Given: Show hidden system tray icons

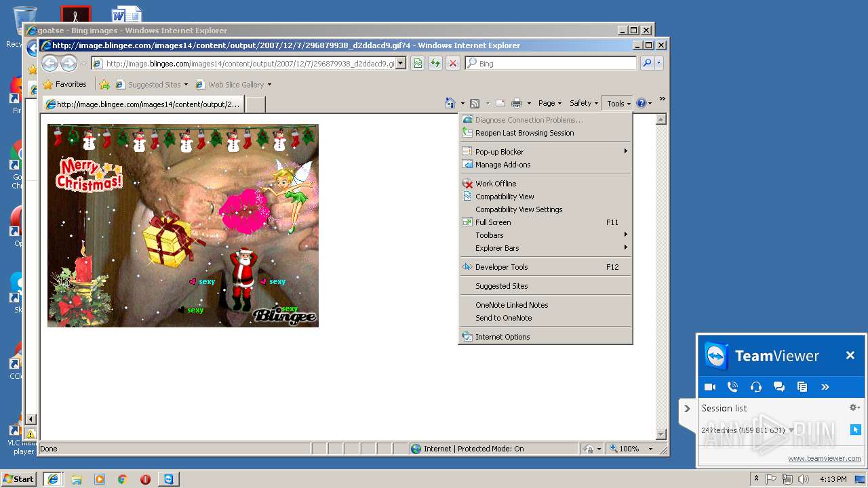Looking at the screenshot, I should pos(756,479).
